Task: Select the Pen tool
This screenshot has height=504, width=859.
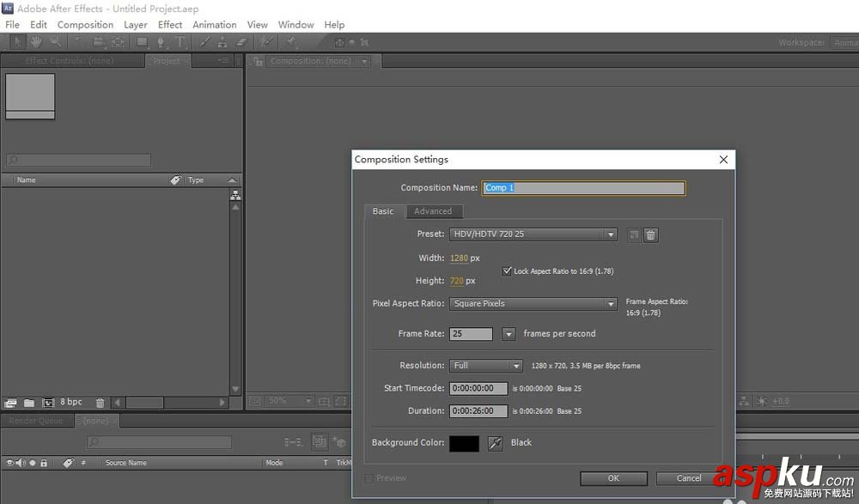Action: pos(161,41)
